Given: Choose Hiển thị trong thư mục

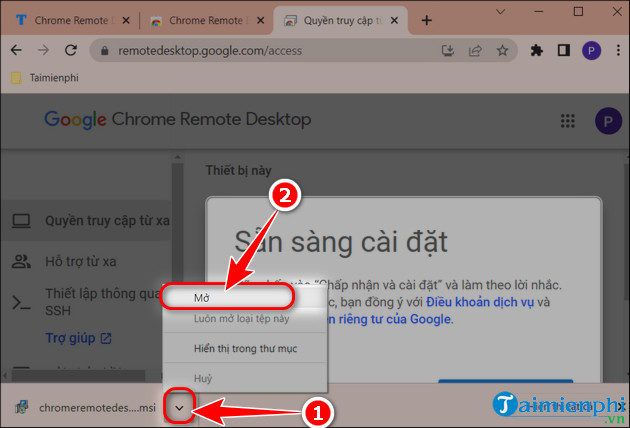Looking at the screenshot, I should tap(245, 348).
